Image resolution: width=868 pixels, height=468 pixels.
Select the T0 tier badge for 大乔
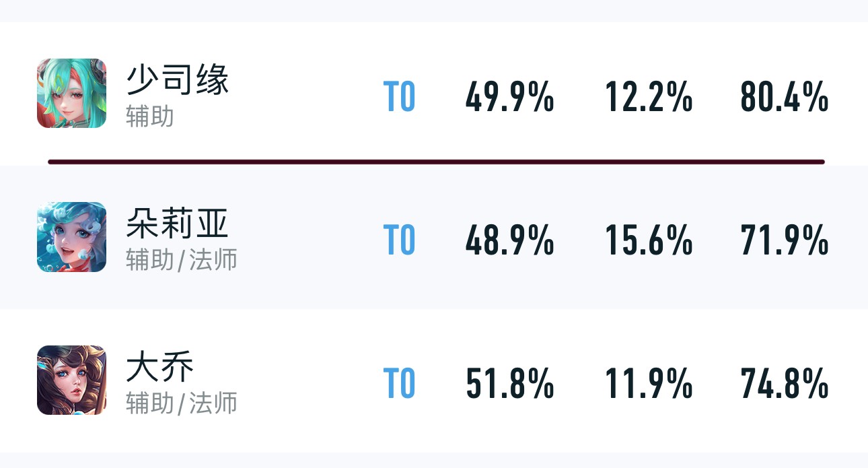pyautogui.click(x=399, y=384)
